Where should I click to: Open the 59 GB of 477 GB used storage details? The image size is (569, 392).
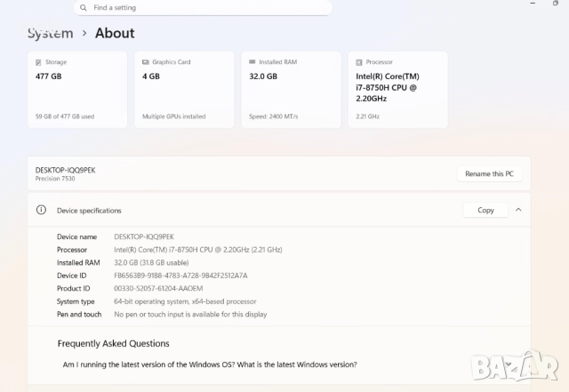tap(65, 116)
